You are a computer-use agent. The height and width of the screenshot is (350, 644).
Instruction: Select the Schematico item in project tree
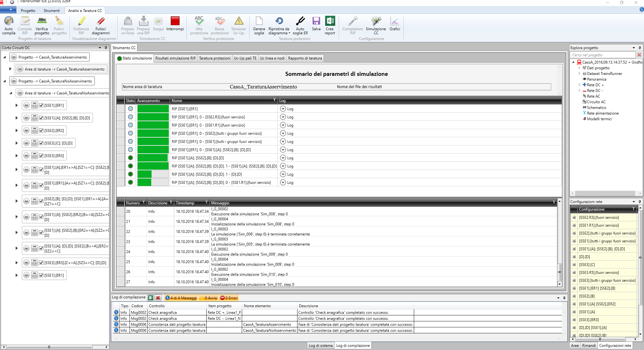(596, 108)
